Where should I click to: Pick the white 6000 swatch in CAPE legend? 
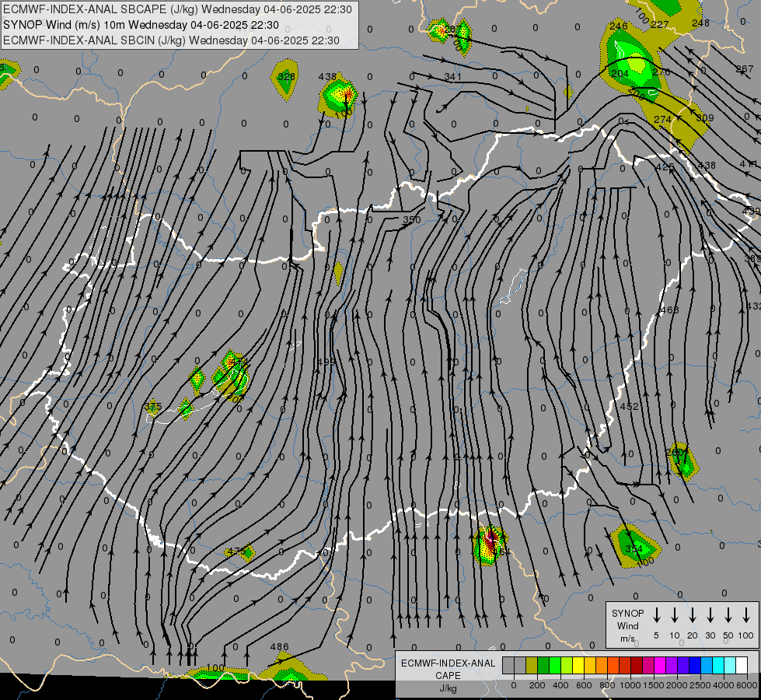click(741, 666)
